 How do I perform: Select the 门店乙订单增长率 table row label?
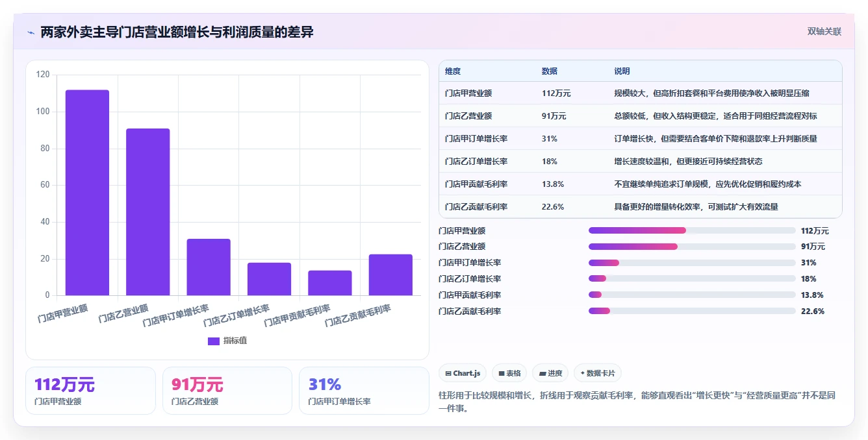(x=476, y=162)
